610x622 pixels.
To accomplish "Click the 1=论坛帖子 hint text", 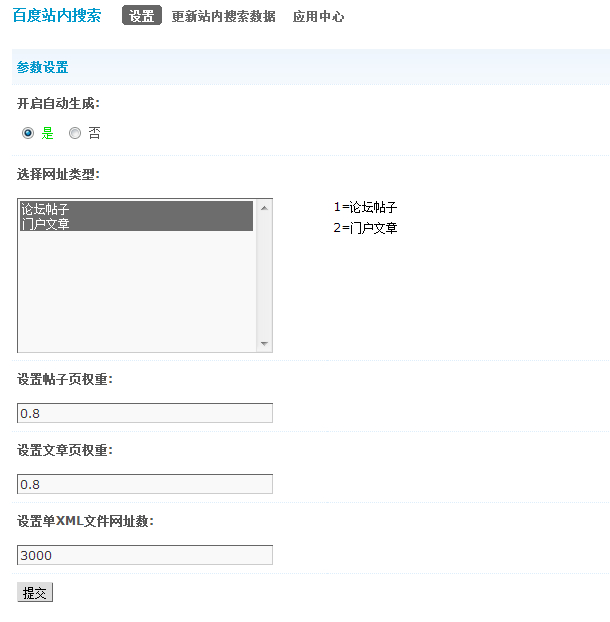I will (365, 207).
